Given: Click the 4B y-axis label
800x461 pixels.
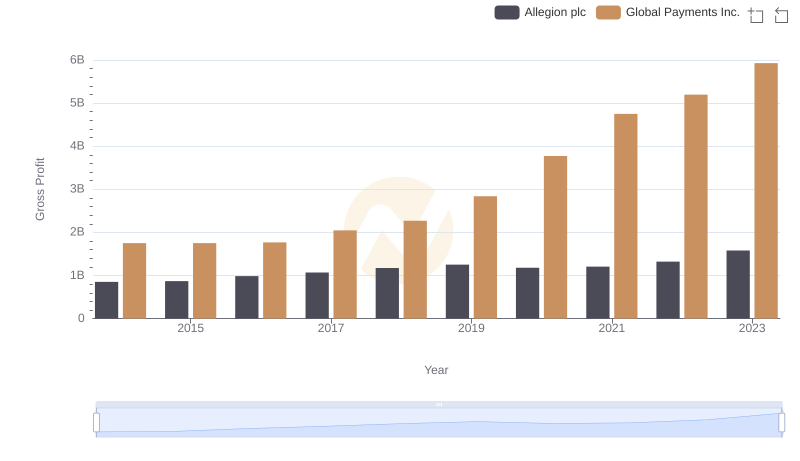Looking at the screenshot, I should (77, 146).
